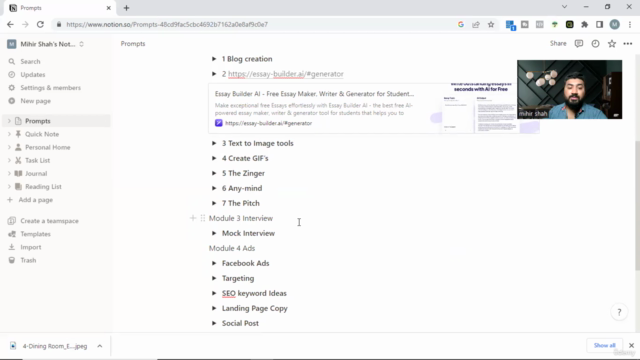Screen dimensions: 640x360
Task: Open Templates from sidebar
Action: pos(35,234)
